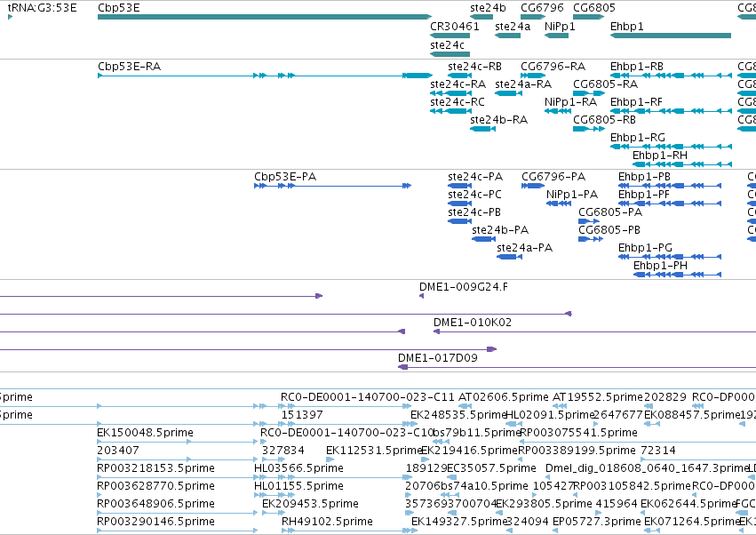Click the Cbp53E gene label
Image resolution: width=756 pixels, height=535 pixels.
pyautogui.click(x=119, y=8)
